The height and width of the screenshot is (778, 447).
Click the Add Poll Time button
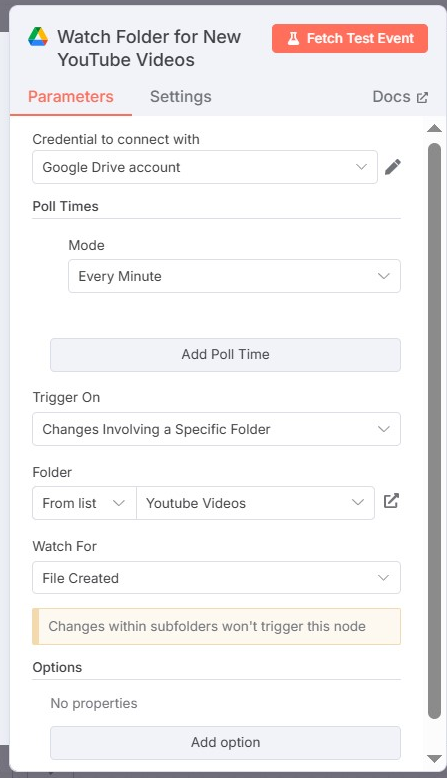click(225, 355)
